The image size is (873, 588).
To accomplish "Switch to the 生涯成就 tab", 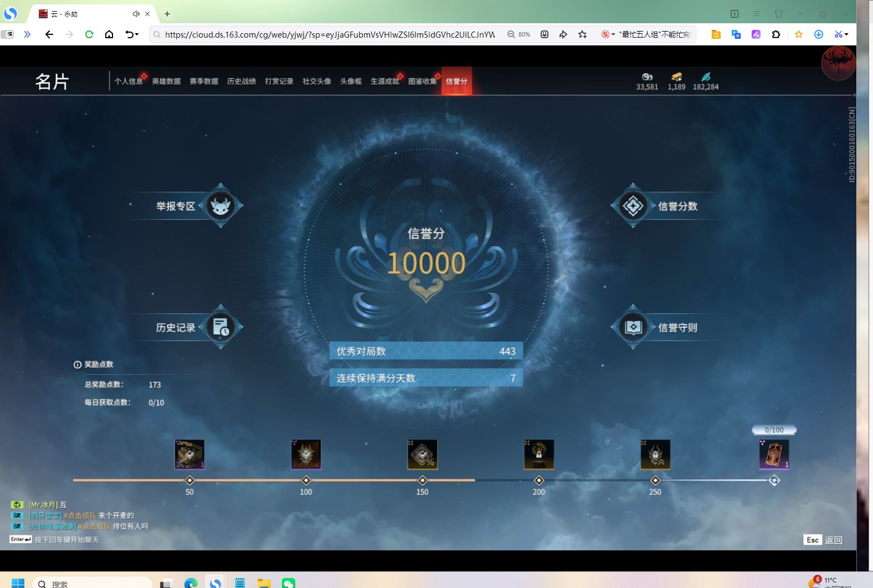I will (x=385, y=81).
